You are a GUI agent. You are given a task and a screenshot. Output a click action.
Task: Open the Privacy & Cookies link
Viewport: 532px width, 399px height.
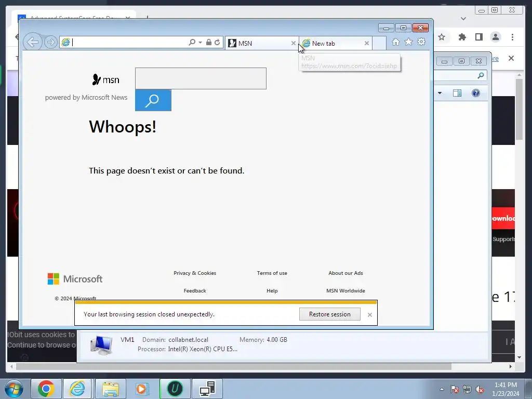(x=195, y=273)
